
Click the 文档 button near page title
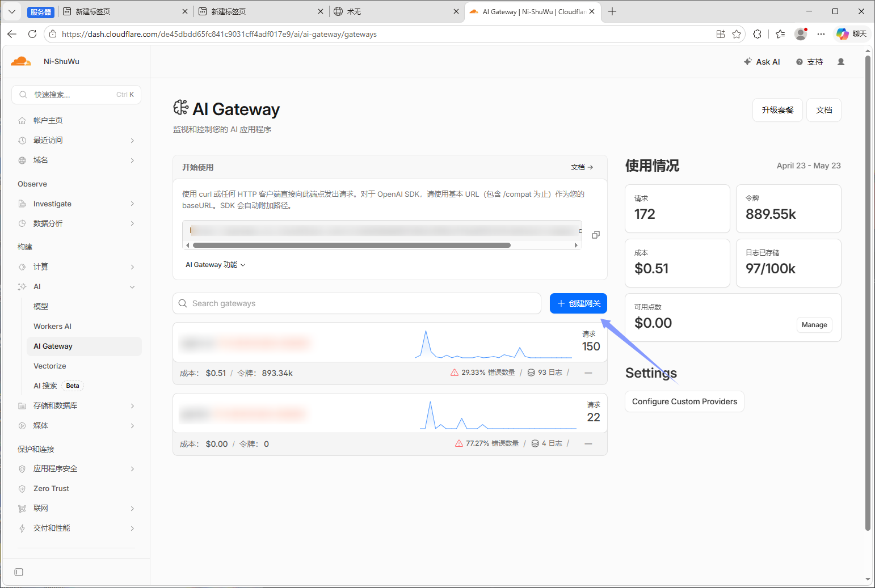coord(824,110)
